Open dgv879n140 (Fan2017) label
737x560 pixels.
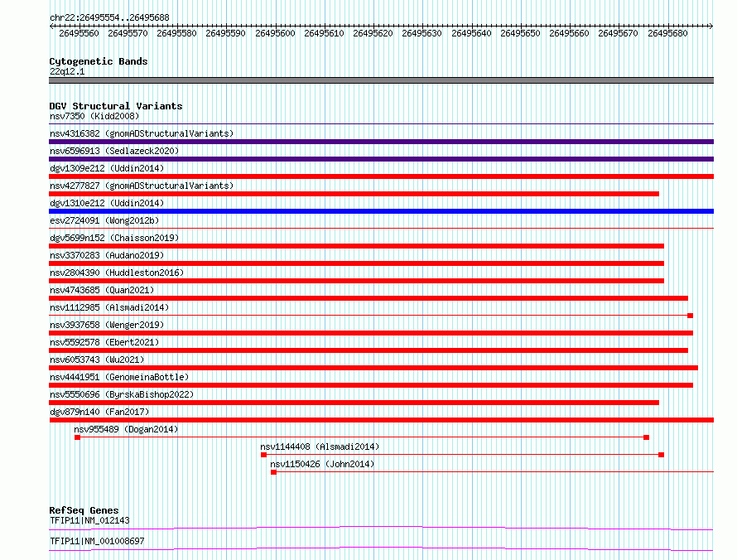click(x=99, y=412)
